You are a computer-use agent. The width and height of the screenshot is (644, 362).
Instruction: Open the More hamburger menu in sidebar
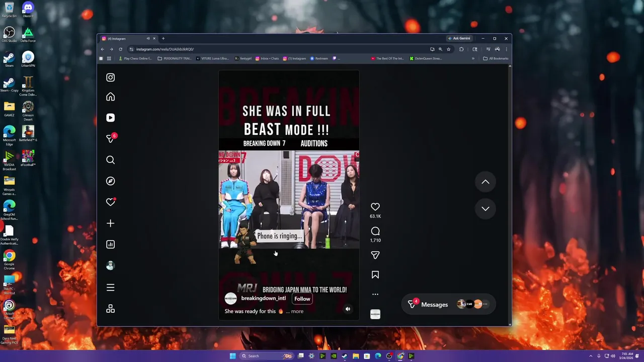click(x=110, y=288)
